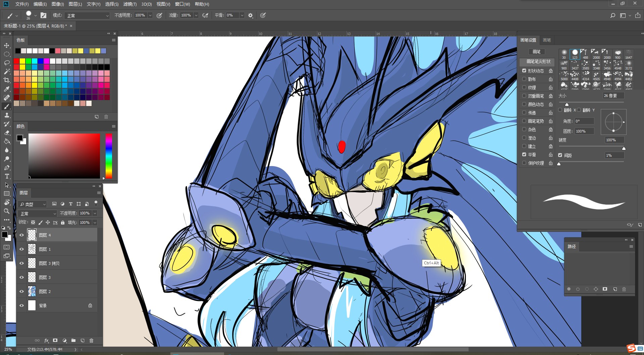
Task: Select the Brush tool in toolbar
Action: point(7,106)
